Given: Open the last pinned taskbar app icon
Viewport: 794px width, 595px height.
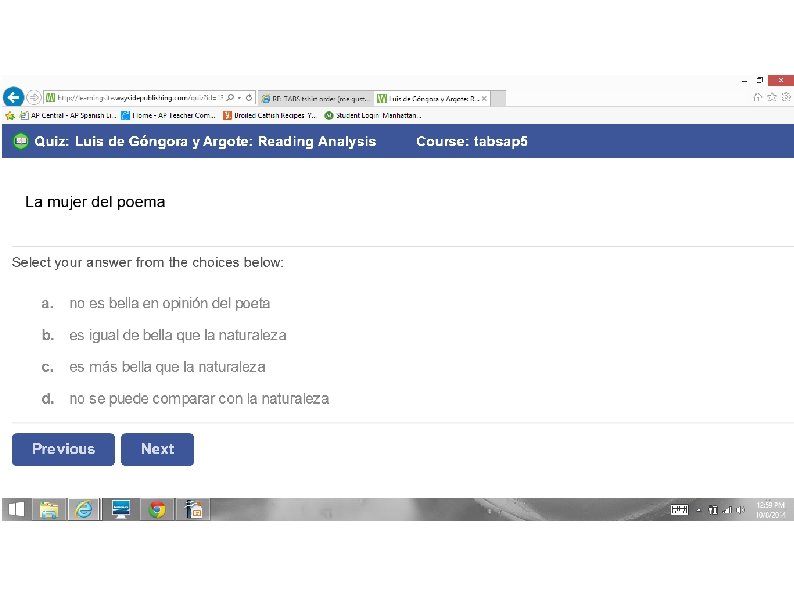Looking at the screenshot, I should (x=193, y=509).
